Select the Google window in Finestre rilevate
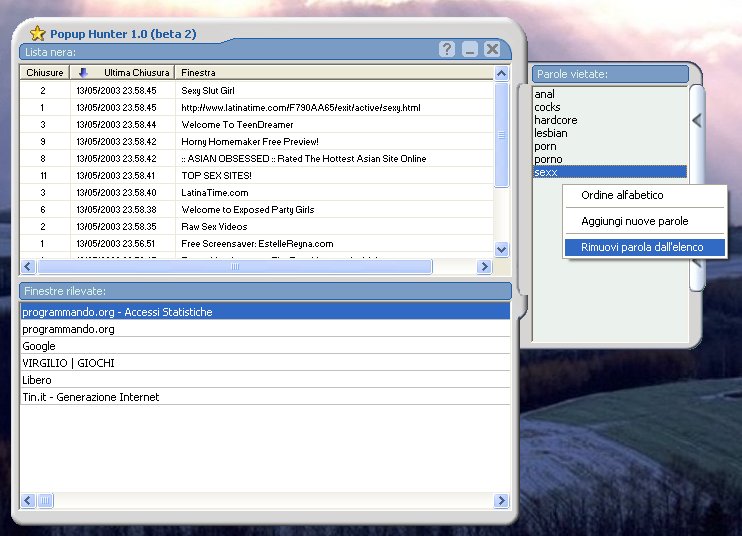Screen dimensions: 742x536 tap(40, 346)
